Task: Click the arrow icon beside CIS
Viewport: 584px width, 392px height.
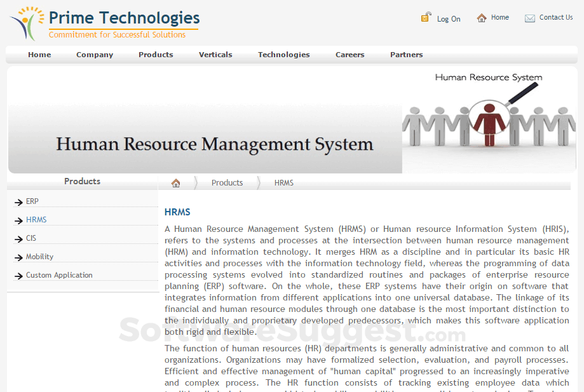Action: tap(18, 238)
